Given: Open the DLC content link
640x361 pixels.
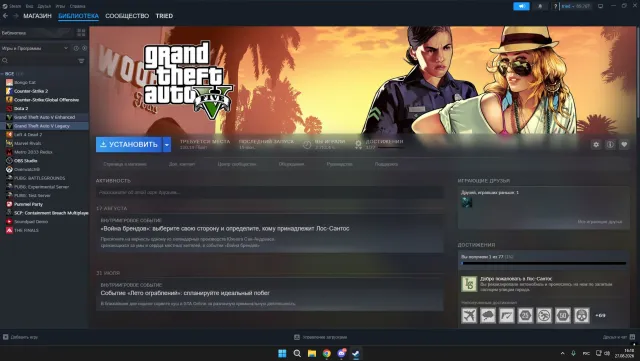Looking at the screenshot, I should [x=182, y=164].
